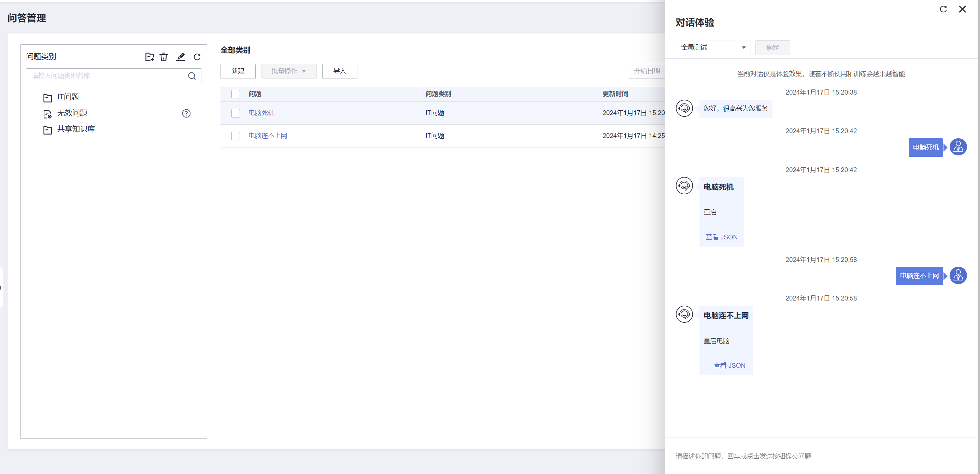Click the bot avatar beside 电脑死机 answer

[684, 185]
